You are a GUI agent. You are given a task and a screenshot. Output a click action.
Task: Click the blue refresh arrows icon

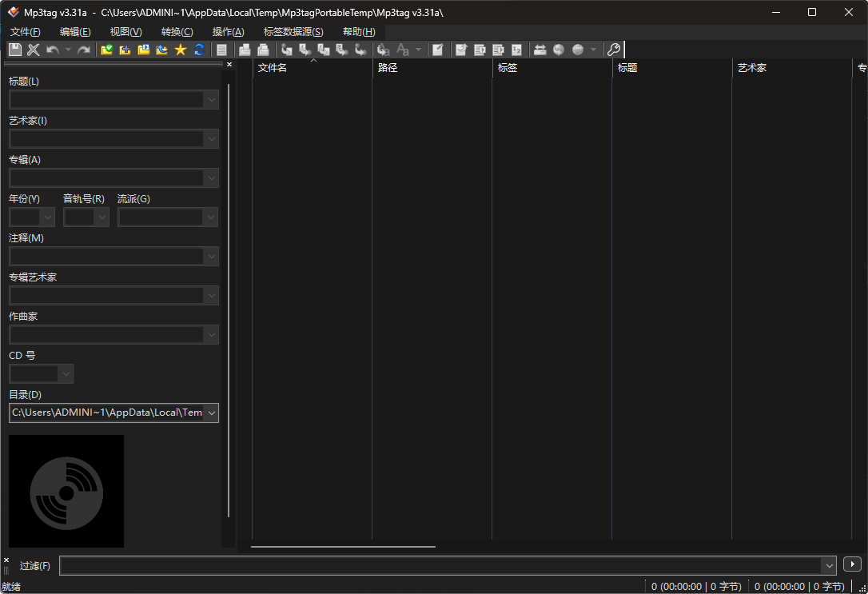[199, 50]
